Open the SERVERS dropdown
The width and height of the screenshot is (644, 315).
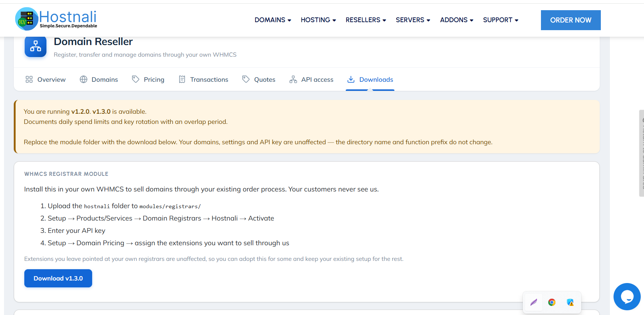[413, 20]
